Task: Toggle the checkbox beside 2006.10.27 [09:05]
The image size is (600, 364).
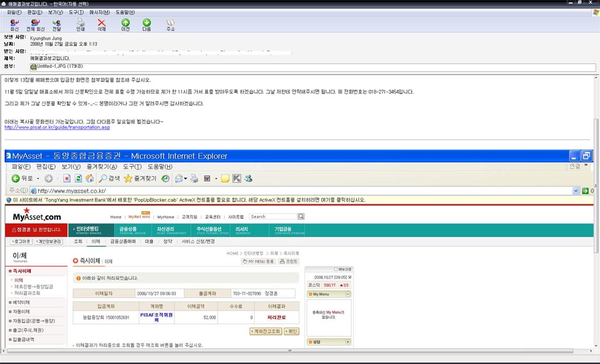Action: point(350,277)
